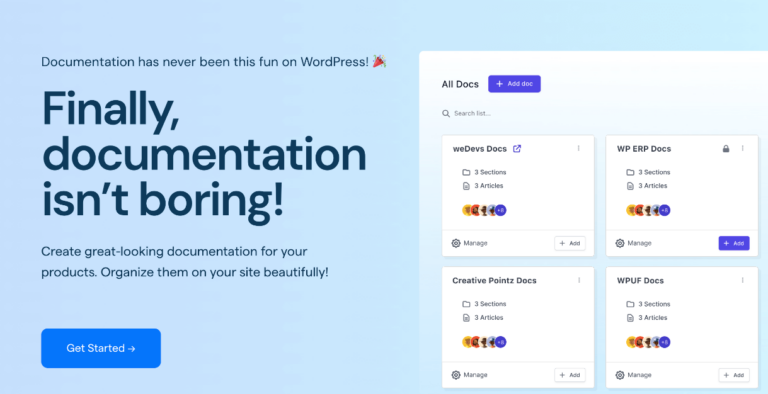Click Manage on the weDevs Docs card
This screenshot has width=768, height=394.
tap(469, 243)
